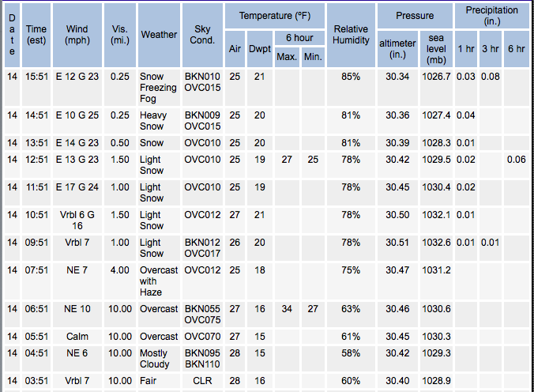This screenshot has height=392, width=534.
Task: Click the Snow Freezing Fog weather cell
Action: click(158, 88)
